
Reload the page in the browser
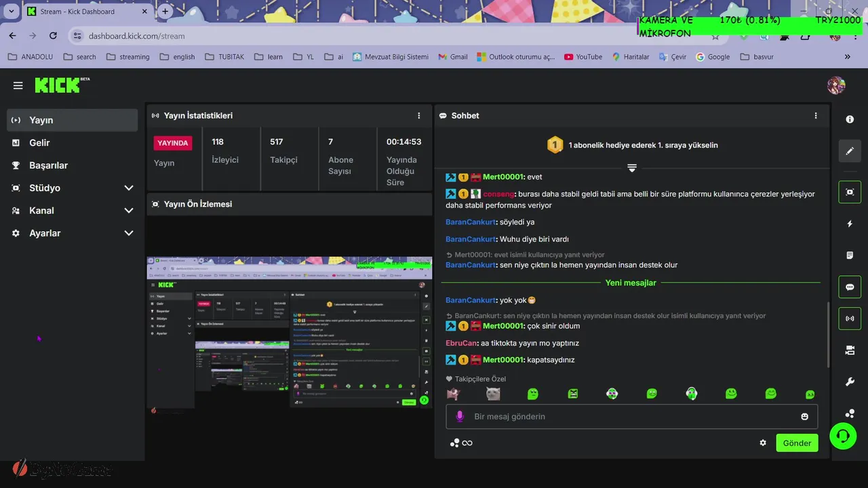(53, 36)
